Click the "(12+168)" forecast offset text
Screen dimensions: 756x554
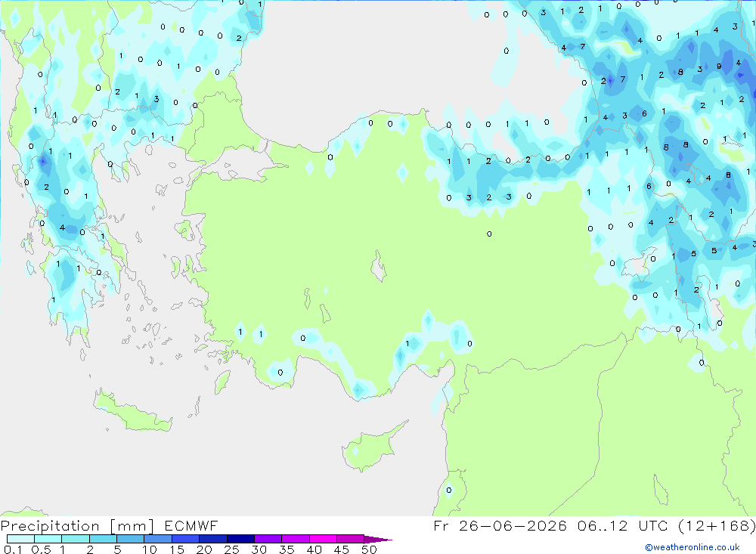click(717, 526)
